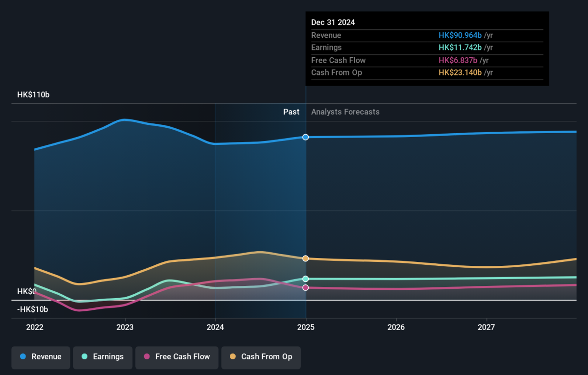The width and height of the screenshot is (588, 375).
Task: Click the HK$110b y-axis label
Action: click(x=33, y=95)
